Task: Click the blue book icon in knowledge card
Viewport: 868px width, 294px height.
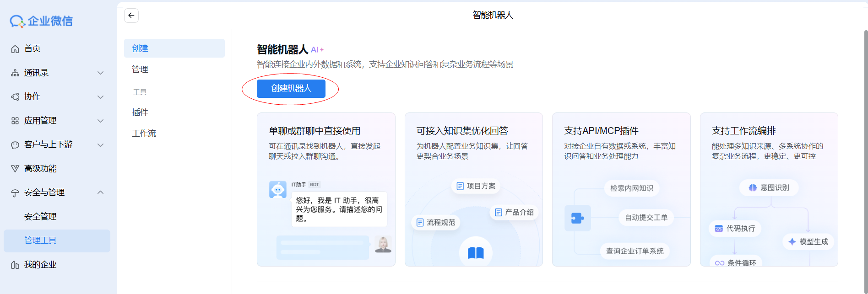Action: coord(476,252)
